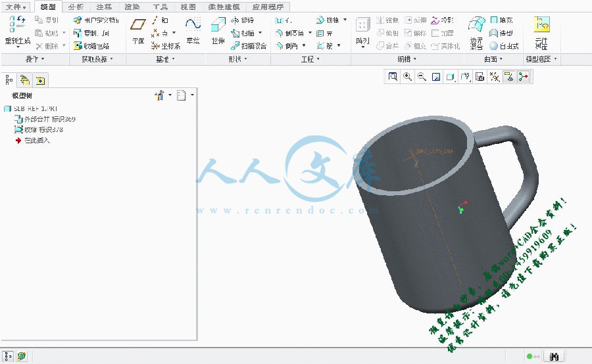Click Zoom Out on graphics toolbar
This screenshot has height=364, width=592.
point(422,77)
